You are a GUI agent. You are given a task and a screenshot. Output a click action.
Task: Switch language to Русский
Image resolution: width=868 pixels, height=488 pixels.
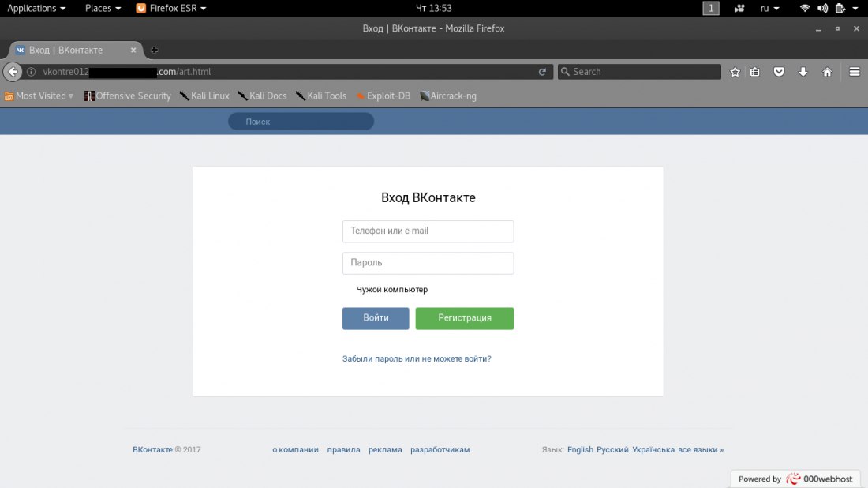pos(612,450)
